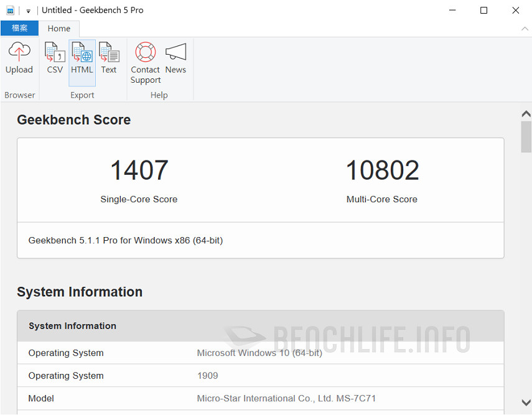Click the Geekbench 5.1.1 Pro version text
This screenshot has height=415, width=532.
[125, 240]
